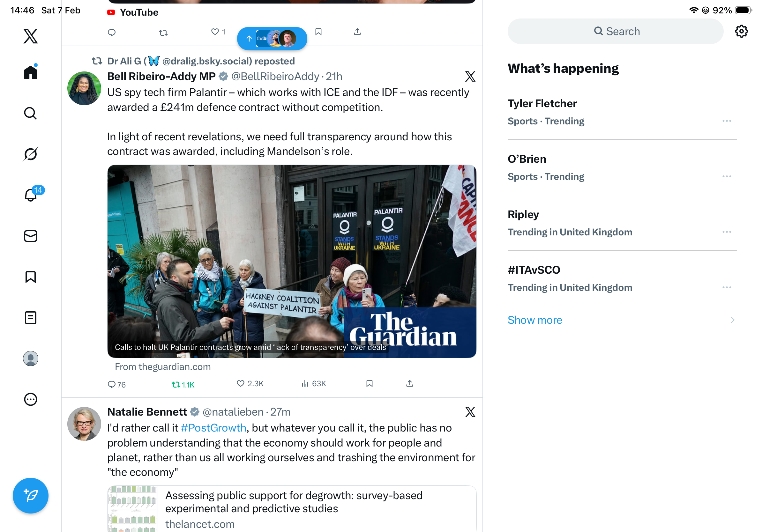Tap the compose post floating button

pos(31,495)
